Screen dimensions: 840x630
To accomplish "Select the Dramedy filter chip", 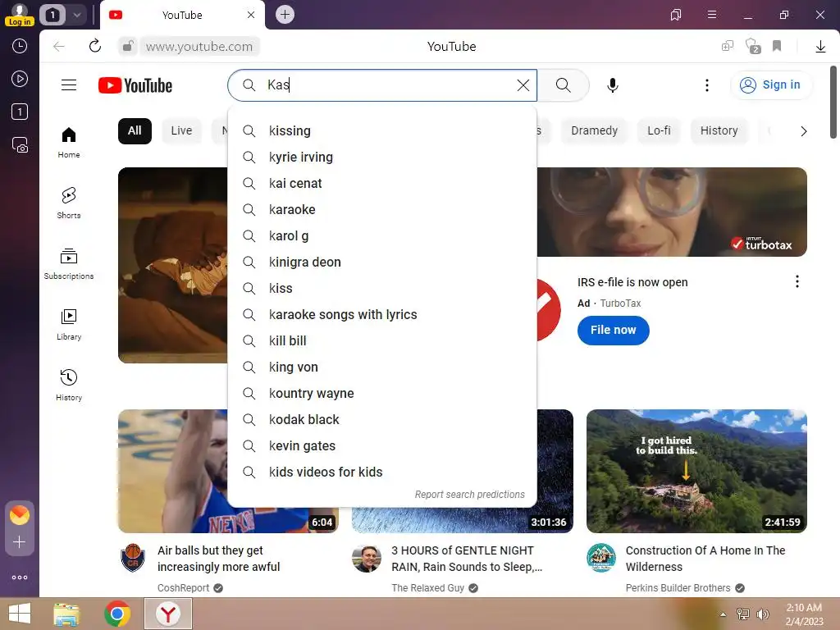I will tap(594, 130).
